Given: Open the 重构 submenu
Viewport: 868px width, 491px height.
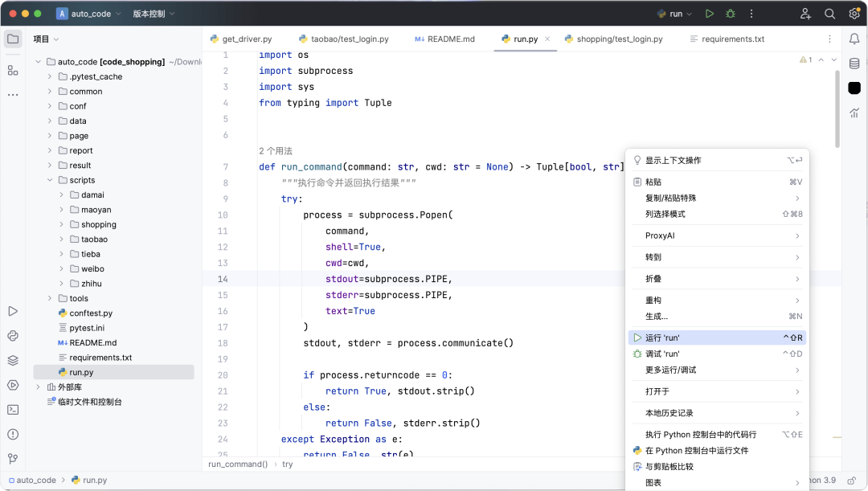Looking at the screenshot, I should click(717, 300).
